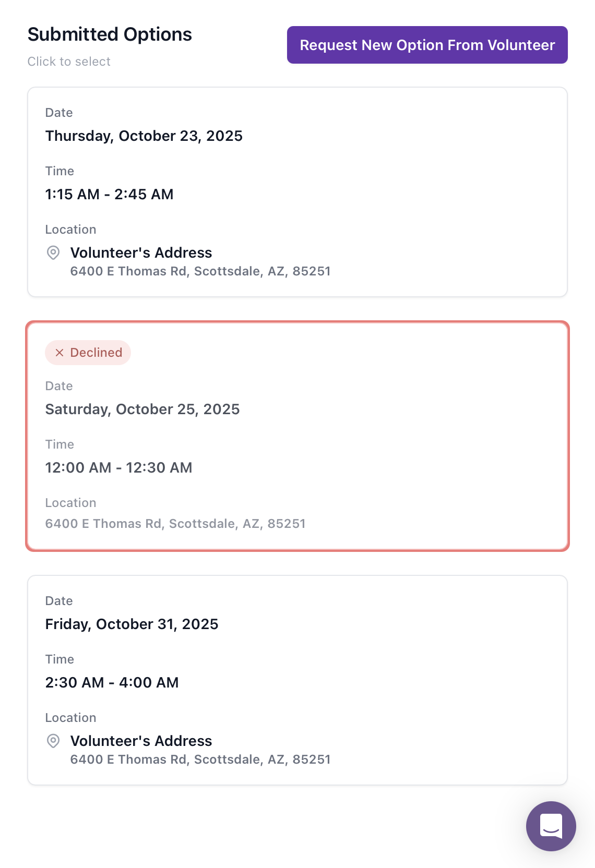Click the Location label on the October 31 card
The width and height of the screenshot is (595, 868).
click(70, 717)
